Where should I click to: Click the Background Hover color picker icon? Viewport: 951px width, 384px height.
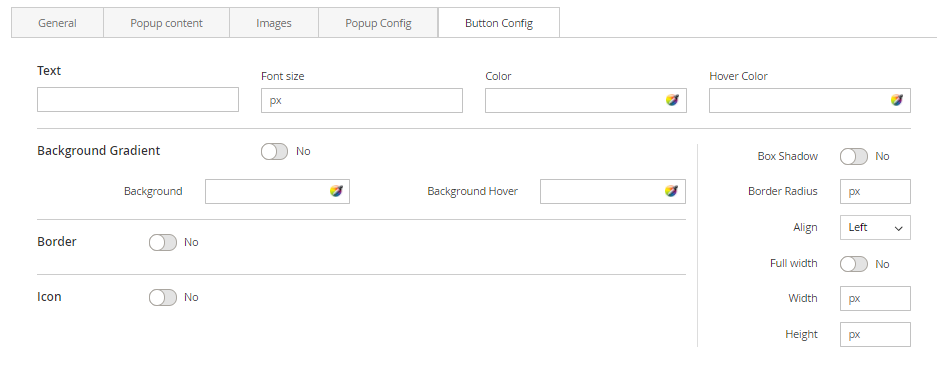(671, 191)
